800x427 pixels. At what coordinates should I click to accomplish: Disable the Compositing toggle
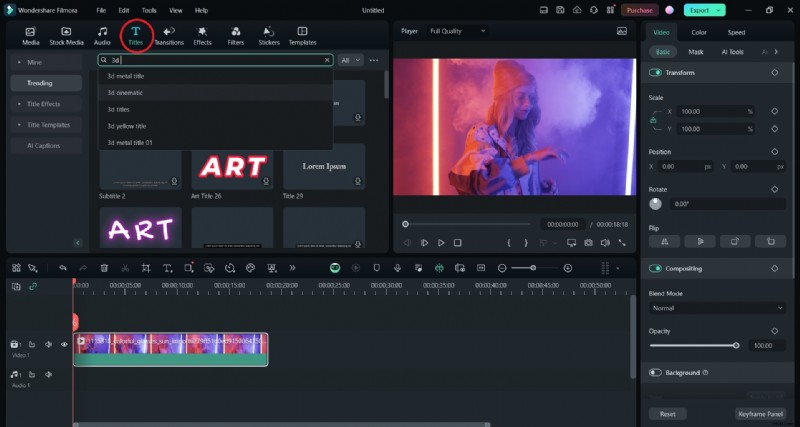point(656,268)
